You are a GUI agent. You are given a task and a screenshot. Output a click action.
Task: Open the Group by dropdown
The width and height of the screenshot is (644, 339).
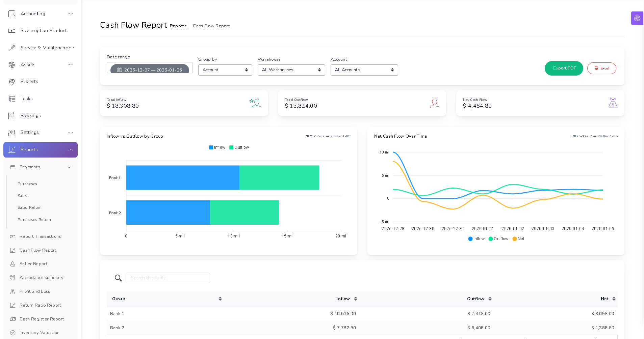225,70
